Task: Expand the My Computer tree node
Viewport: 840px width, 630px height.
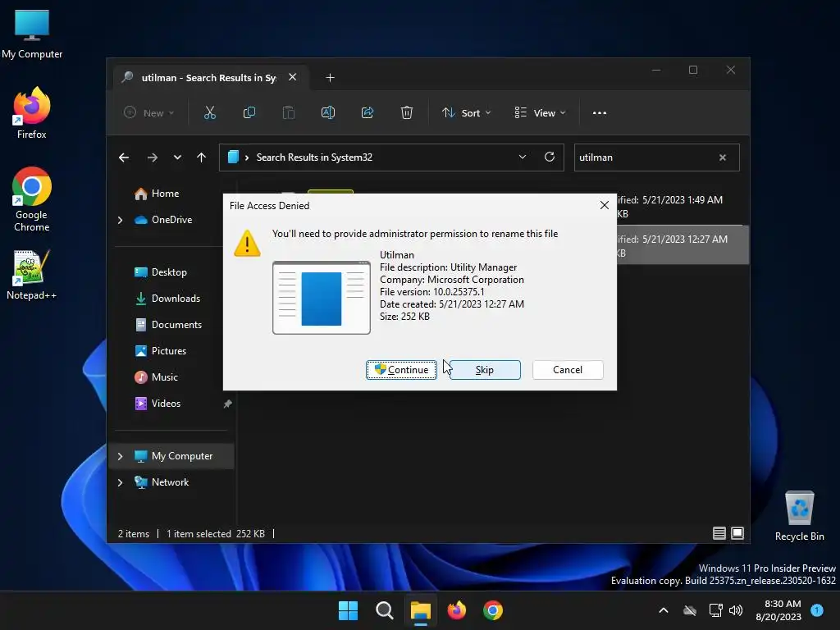Action: click(x=120, y=456)
